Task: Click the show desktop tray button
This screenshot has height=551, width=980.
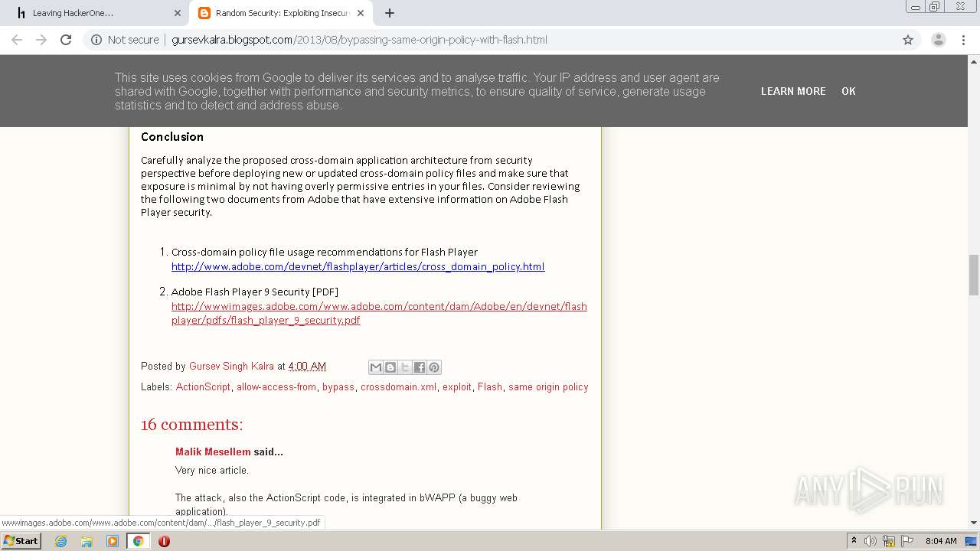Action: point(972,541)
